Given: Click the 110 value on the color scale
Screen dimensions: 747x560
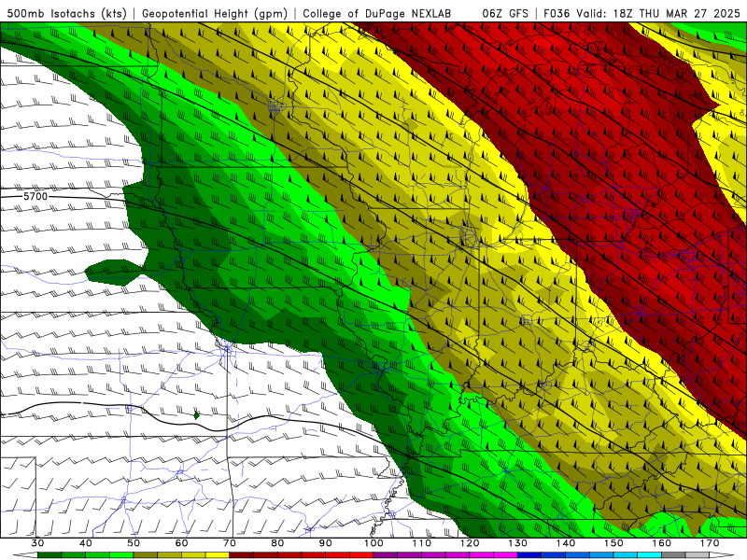Looking at the screenshot, I should (x=422, y=543).
